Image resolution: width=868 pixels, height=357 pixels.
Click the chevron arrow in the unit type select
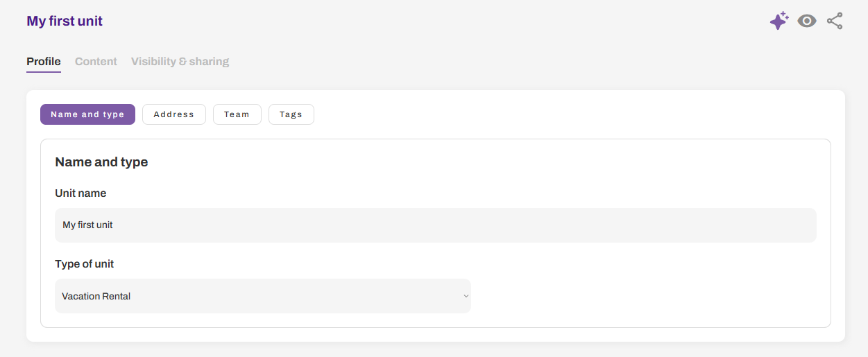(466, 296)
